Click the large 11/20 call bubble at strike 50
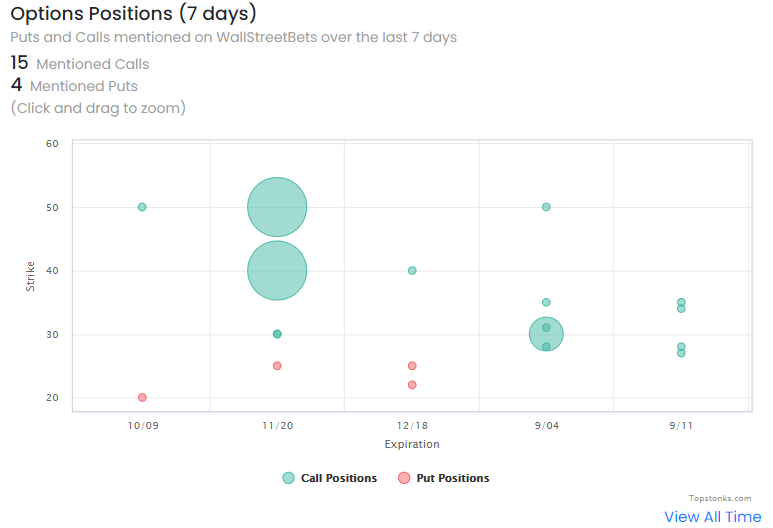This screenshot has height=528, width=773. click(x=277, y=207)
